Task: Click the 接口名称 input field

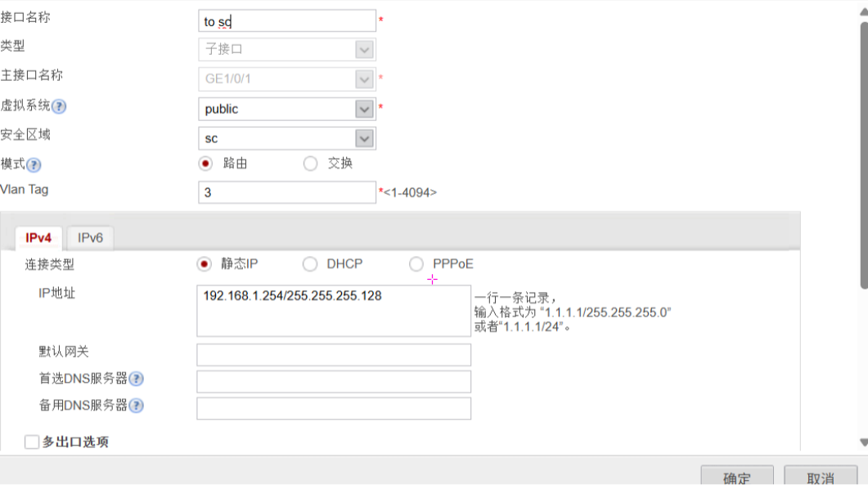Action: [x=287, y=21]
